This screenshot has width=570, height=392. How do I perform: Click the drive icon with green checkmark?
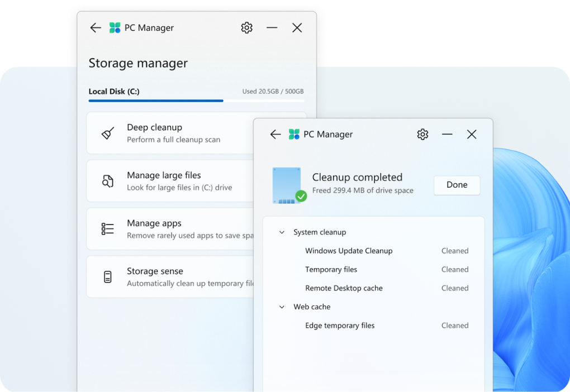pos(288,185)
